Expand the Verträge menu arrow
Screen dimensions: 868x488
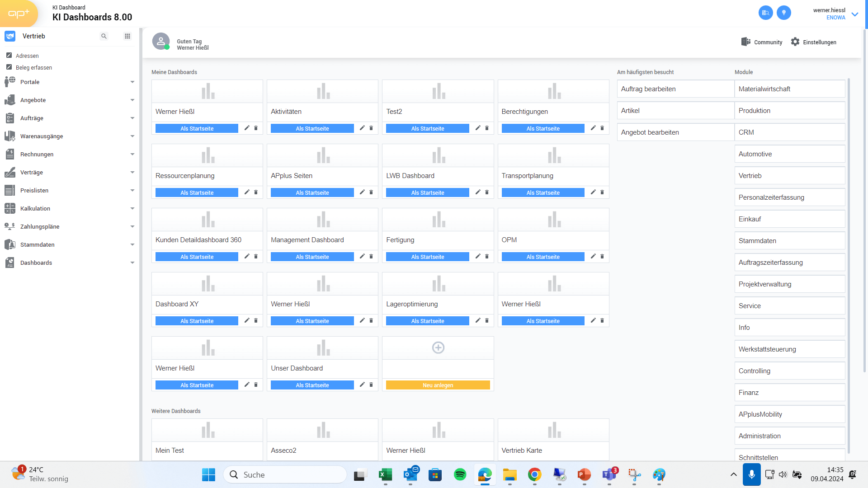[x=132, y=172]
